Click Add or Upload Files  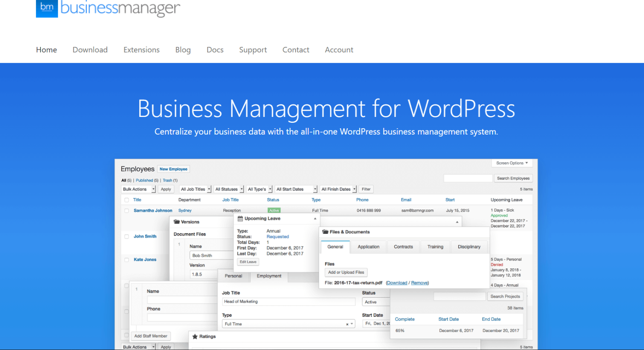(x=345, y=272)
